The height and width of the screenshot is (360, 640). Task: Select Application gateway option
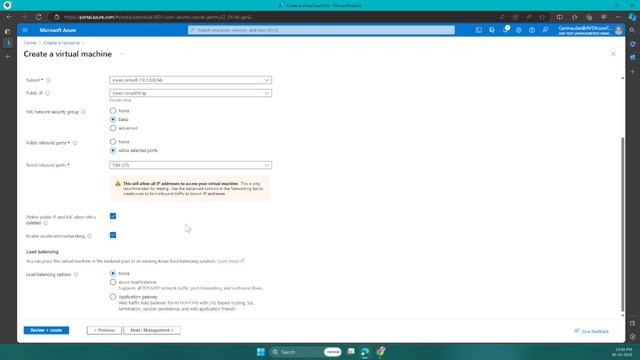[113, 297]
